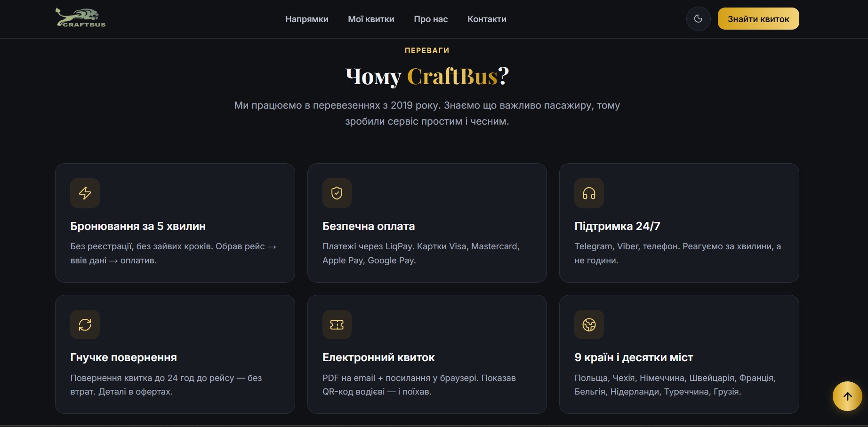
Task: Click the description mentioning LiqPay payments
Action: pyautogui.click(x=421, y=253)
